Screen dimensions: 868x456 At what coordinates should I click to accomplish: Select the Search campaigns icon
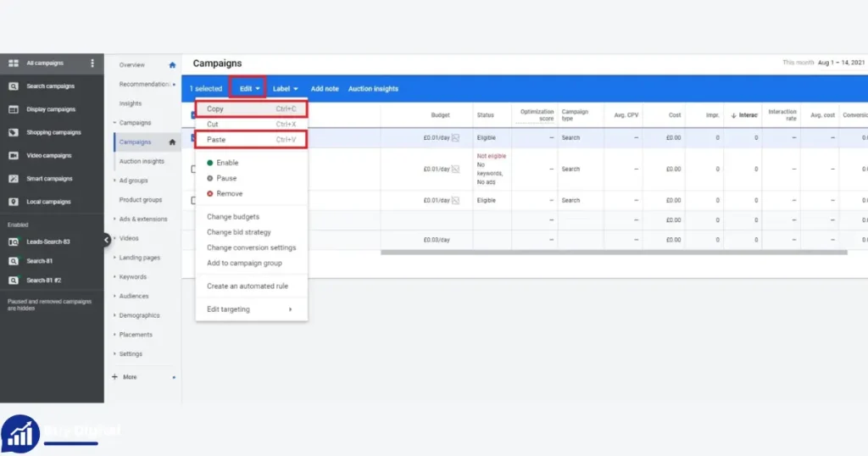click(14, 86)
